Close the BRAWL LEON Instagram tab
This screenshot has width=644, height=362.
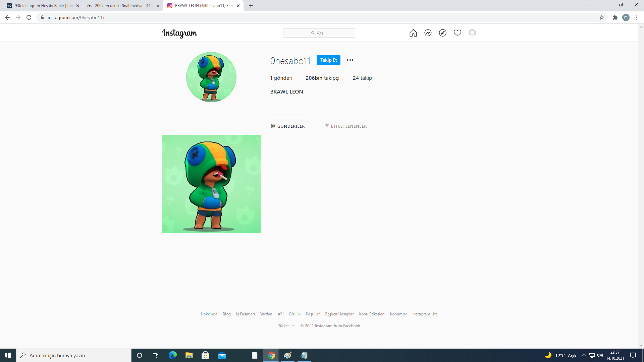click(238, 6)
